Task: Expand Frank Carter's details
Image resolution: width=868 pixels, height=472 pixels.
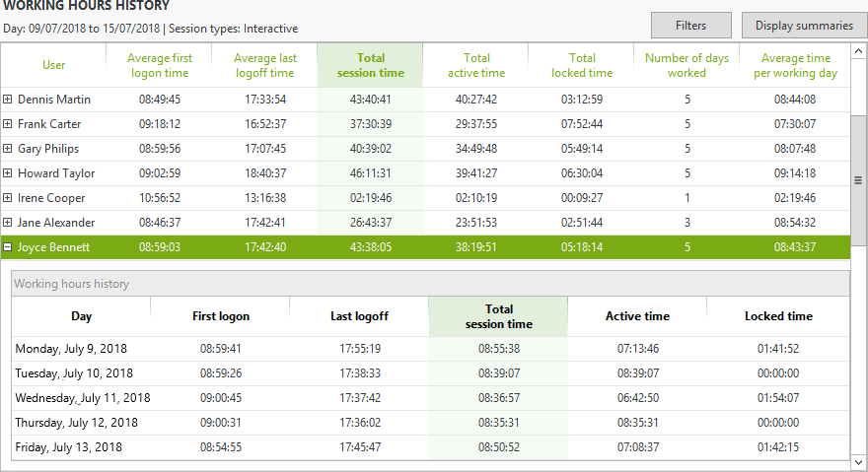Action: coord(8,124)
